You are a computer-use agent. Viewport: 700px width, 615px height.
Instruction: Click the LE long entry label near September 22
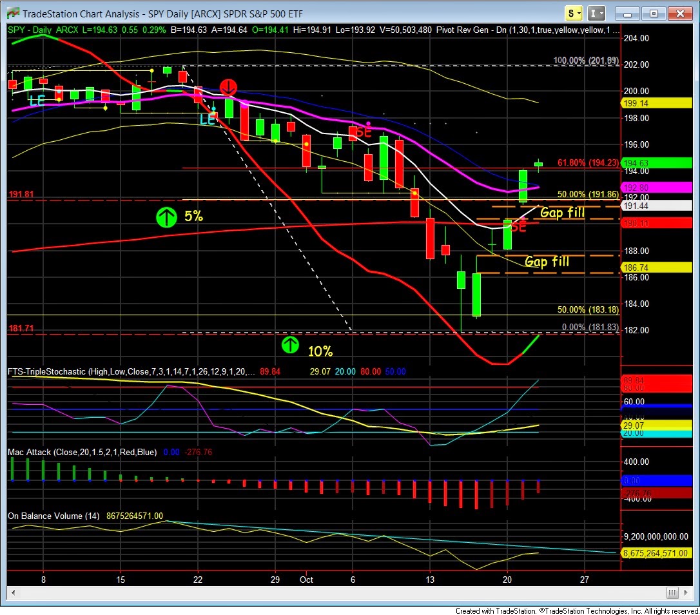[208, 120]
